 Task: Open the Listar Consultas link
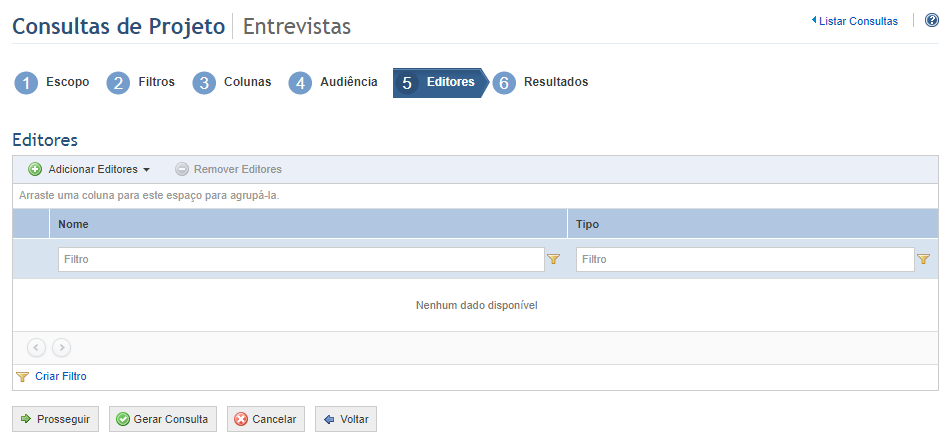click(855, 21)
